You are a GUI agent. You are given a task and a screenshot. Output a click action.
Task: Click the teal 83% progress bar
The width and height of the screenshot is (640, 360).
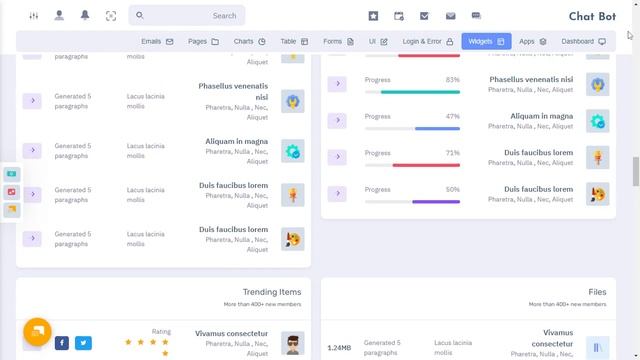(x=420, y=92)
